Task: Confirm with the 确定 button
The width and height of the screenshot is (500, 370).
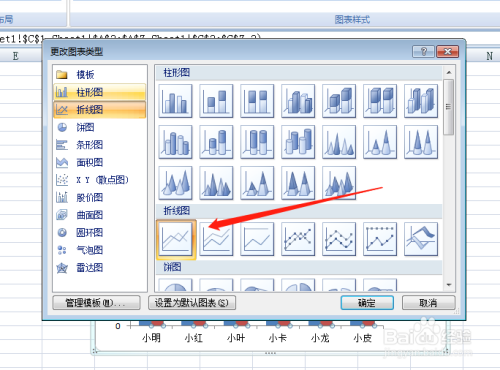Action: click(367, 303)
